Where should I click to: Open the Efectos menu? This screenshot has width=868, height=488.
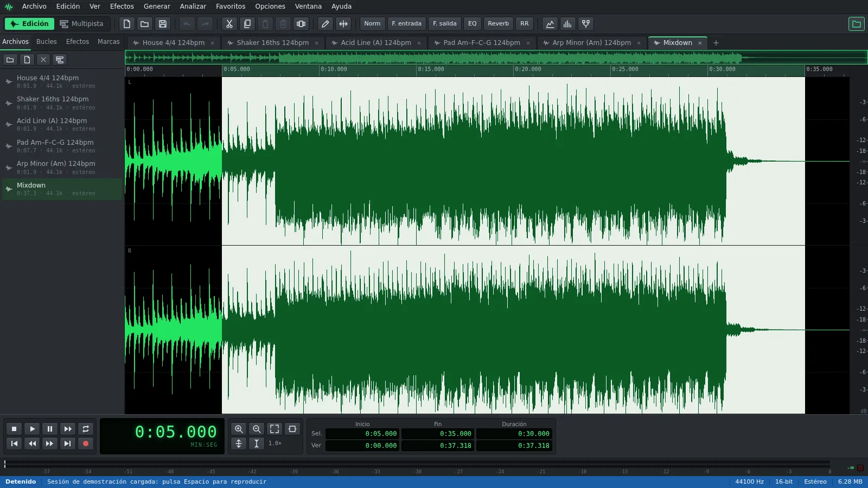click(122, 7)
